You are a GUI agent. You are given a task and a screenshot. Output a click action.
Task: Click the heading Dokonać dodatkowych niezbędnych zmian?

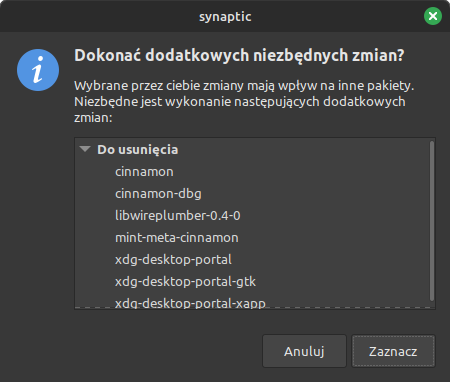(x=239, y=55)
